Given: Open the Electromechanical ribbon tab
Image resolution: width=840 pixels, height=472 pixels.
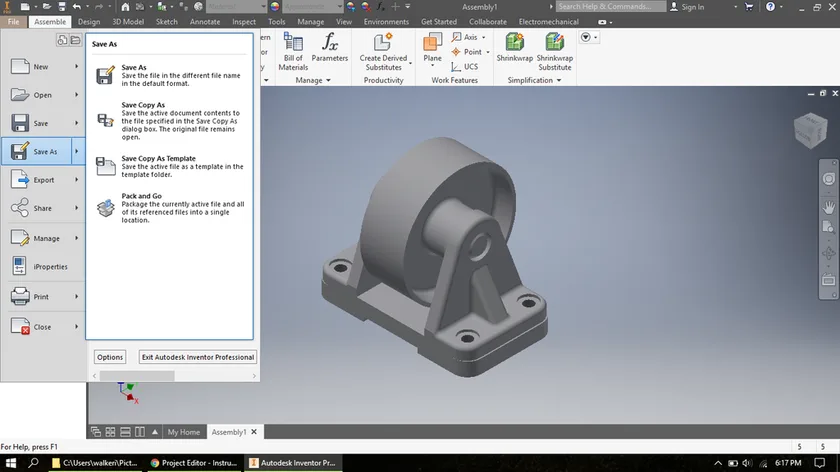Looking at the screenshot, I should click(549, 22).
